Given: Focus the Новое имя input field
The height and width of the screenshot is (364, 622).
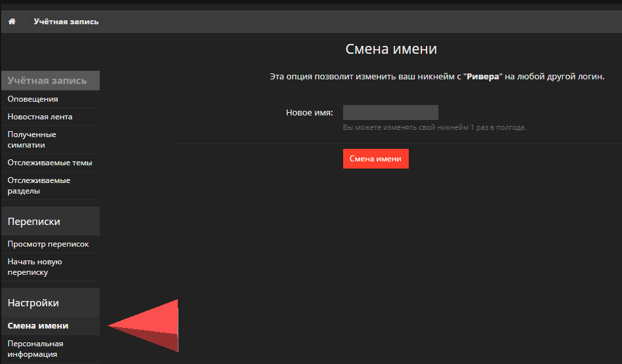Looking at the screenshot, I should click(x=390, y=112).
